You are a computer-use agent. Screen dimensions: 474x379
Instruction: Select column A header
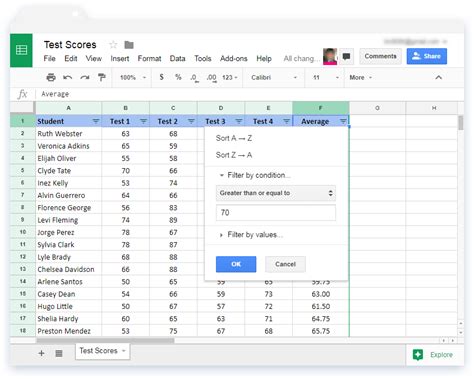pyautogui.click(x=68, y=108)
